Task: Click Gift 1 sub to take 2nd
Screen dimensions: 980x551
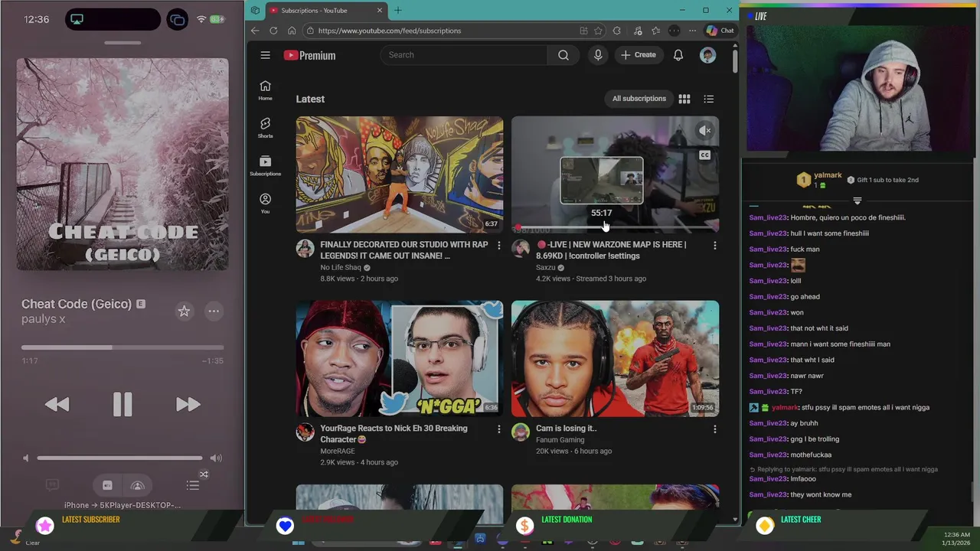Action: click(883, 180)
